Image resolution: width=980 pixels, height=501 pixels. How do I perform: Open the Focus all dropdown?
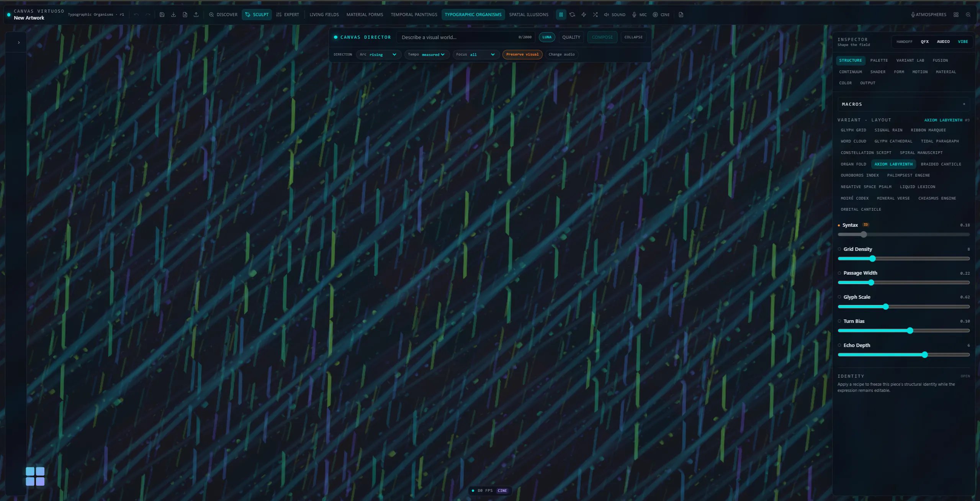(x=476, y=54)
